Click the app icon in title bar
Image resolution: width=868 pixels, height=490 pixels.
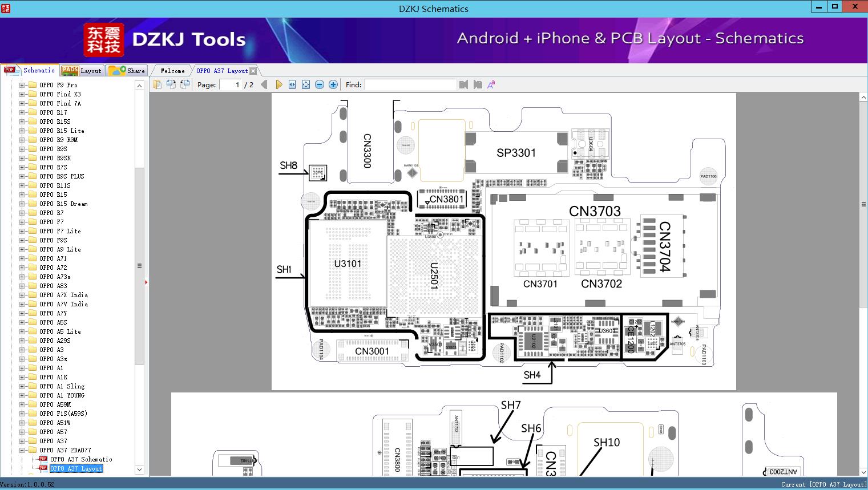(6, 8)
